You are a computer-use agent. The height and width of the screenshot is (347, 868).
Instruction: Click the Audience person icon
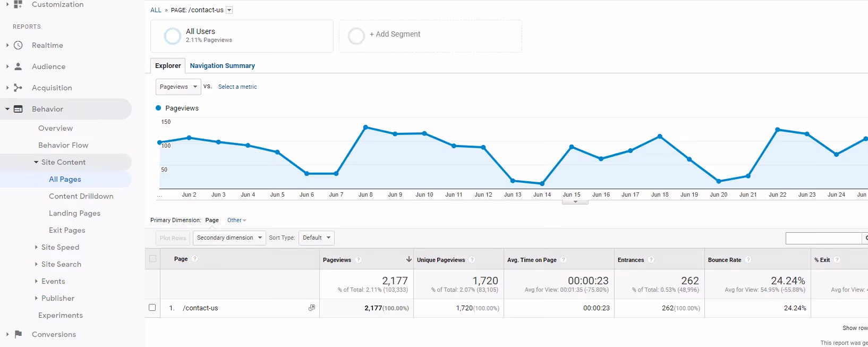click(x=18, y=66)
